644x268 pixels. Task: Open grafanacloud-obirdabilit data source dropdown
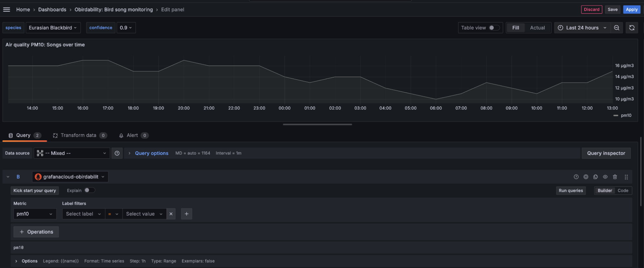pos(70,177)
